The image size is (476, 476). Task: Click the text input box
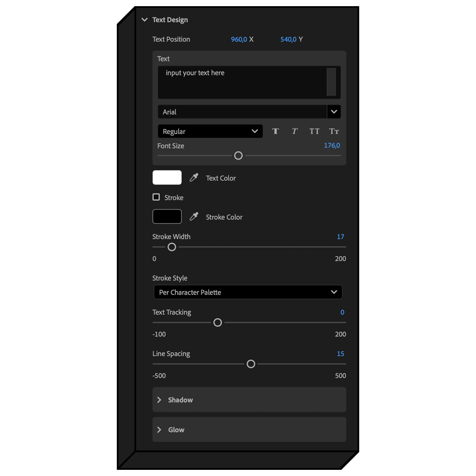pos(242,82)
